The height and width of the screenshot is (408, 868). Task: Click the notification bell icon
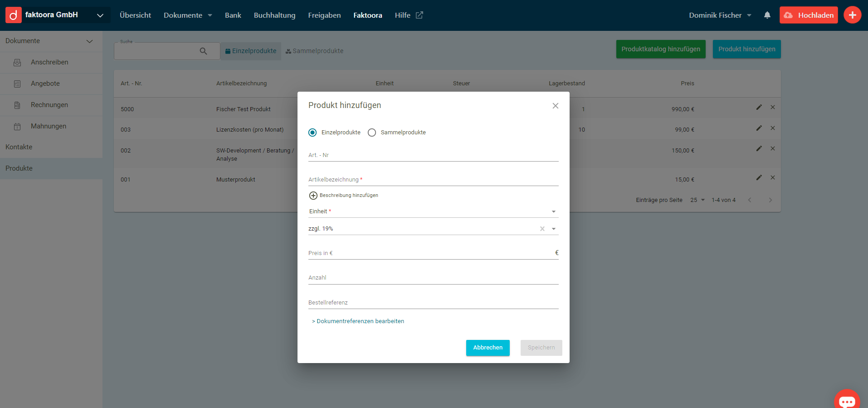tap(767, 15)
